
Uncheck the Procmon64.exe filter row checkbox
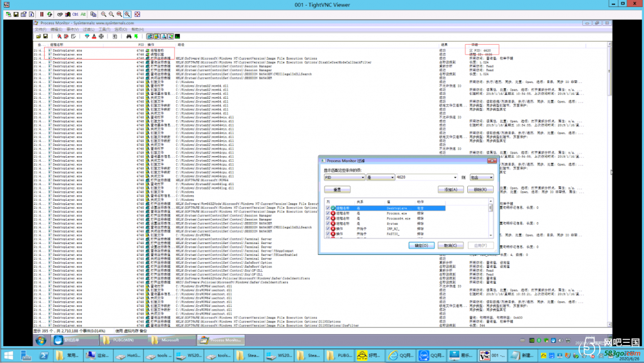coord(328,219)
